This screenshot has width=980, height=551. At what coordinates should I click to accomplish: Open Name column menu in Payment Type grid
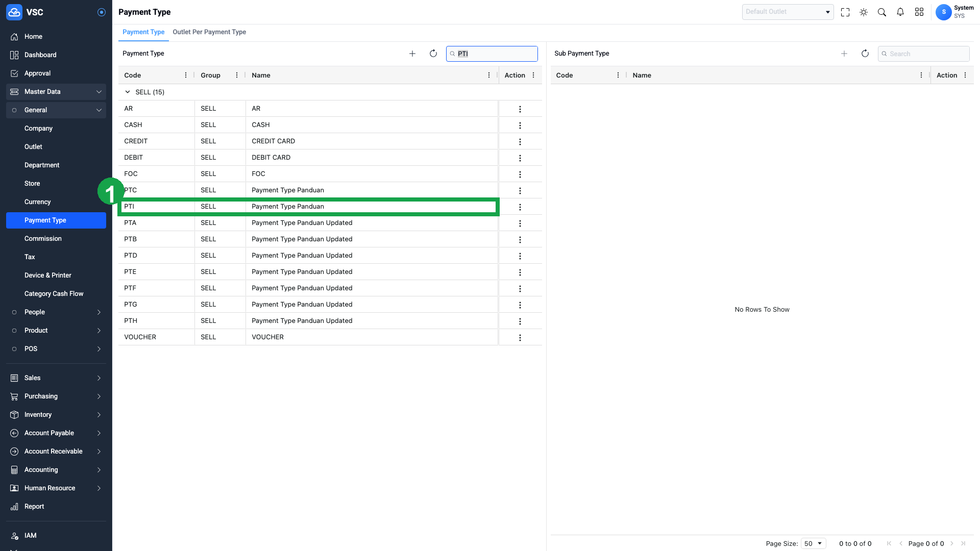coord(489,75)
